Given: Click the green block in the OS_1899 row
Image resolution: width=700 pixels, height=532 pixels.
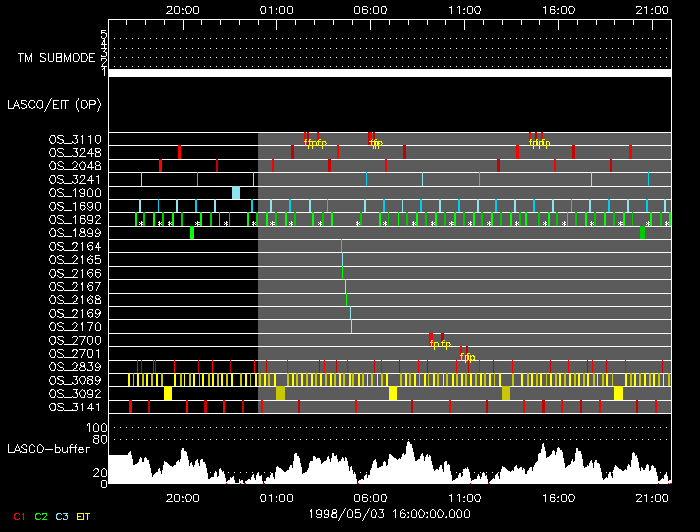Looking at the screenshot, I should point(192,233).
